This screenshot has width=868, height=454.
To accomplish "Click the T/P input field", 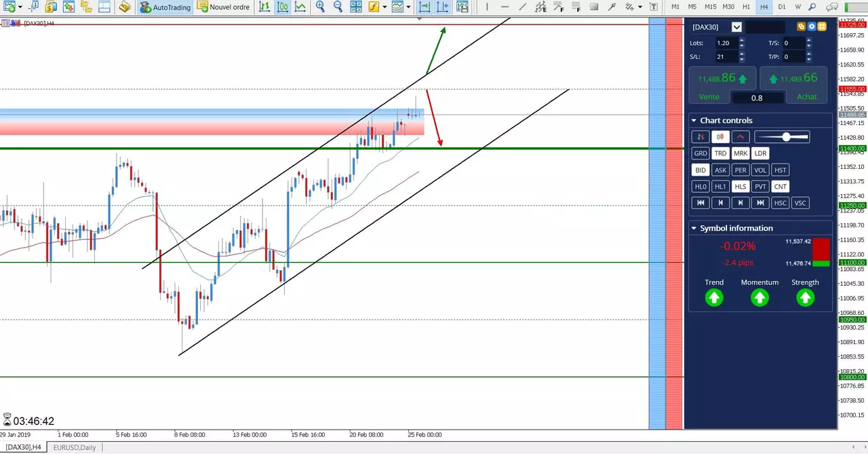I will coord(793,57).
